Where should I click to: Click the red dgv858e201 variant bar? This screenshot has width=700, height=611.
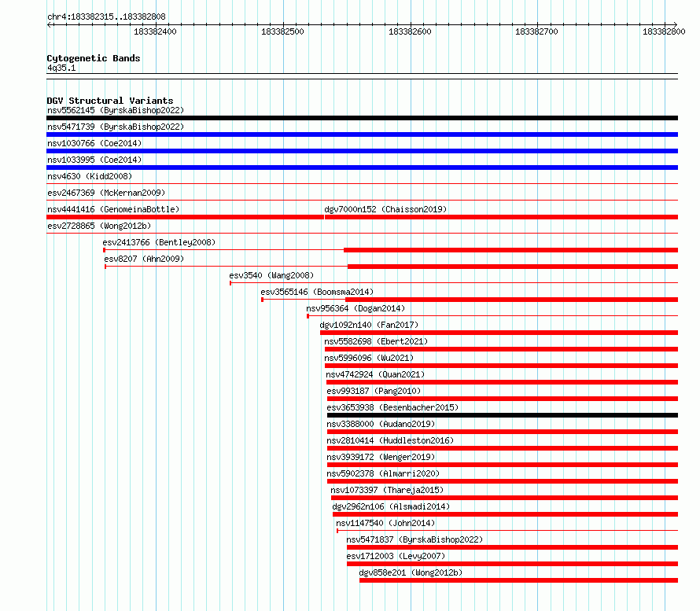tap(519, 580)
